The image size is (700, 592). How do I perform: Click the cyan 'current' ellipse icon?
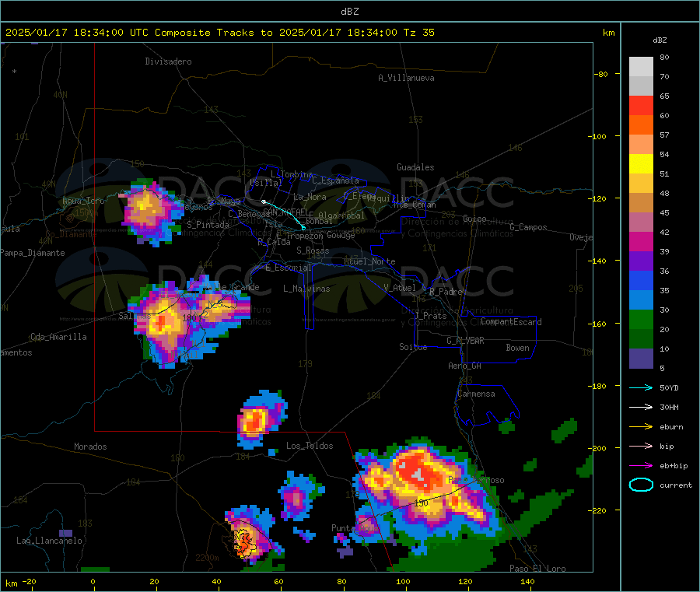tap(641, 485)
